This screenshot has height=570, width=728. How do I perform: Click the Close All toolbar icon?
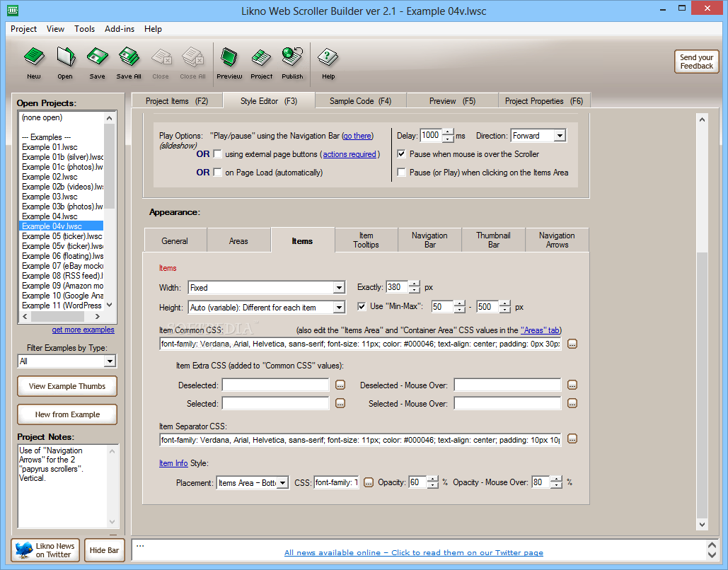(x=192, y=63)
